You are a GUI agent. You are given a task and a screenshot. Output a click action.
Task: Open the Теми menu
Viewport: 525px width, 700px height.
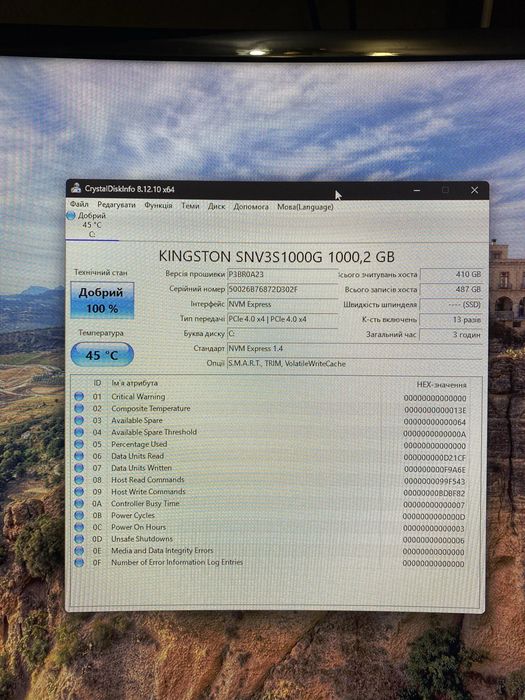190,205
